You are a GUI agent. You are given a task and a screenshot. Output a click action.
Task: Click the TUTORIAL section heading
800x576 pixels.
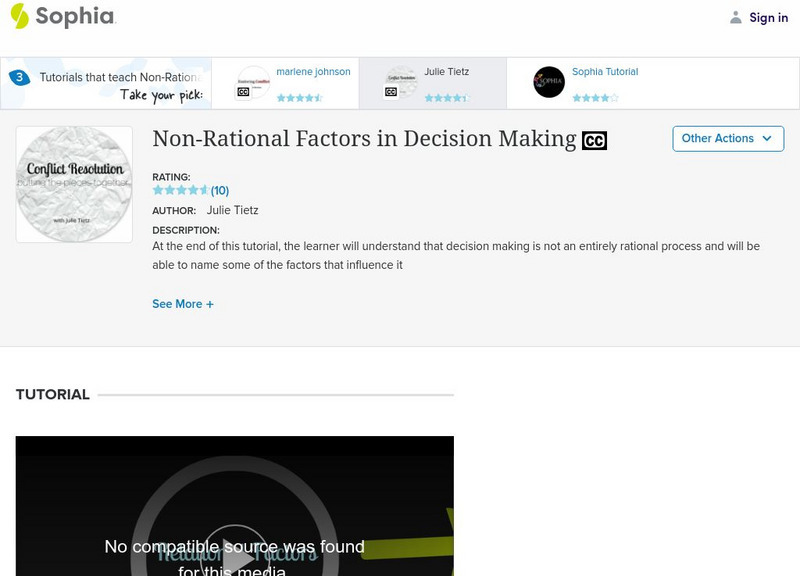53,394
